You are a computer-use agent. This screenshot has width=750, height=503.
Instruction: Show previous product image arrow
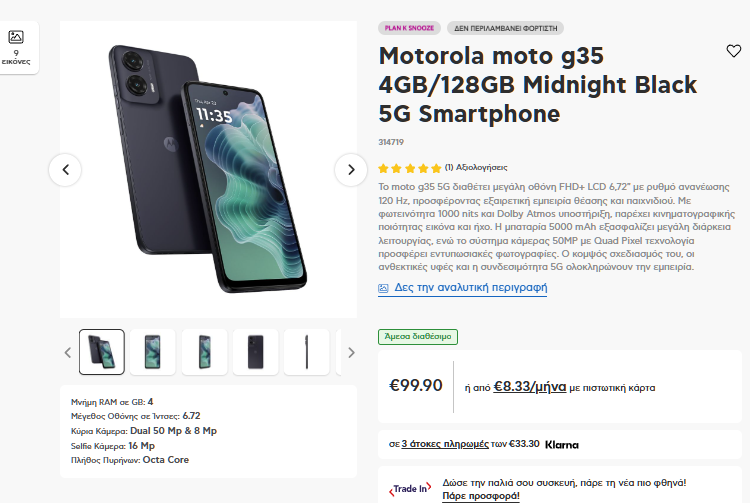65,170
